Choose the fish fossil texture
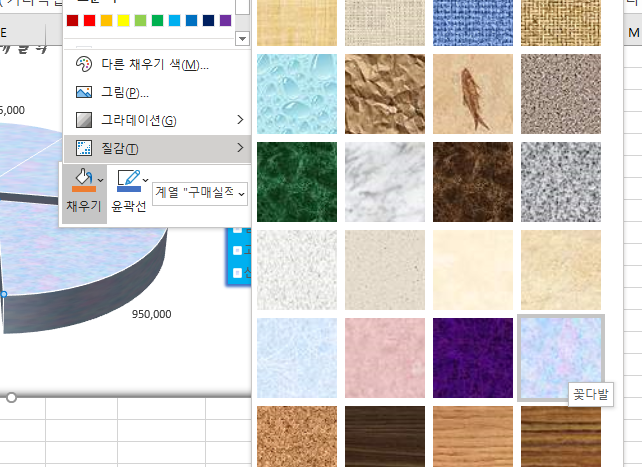Screen dimensions: 642x467 click(473, 93)
